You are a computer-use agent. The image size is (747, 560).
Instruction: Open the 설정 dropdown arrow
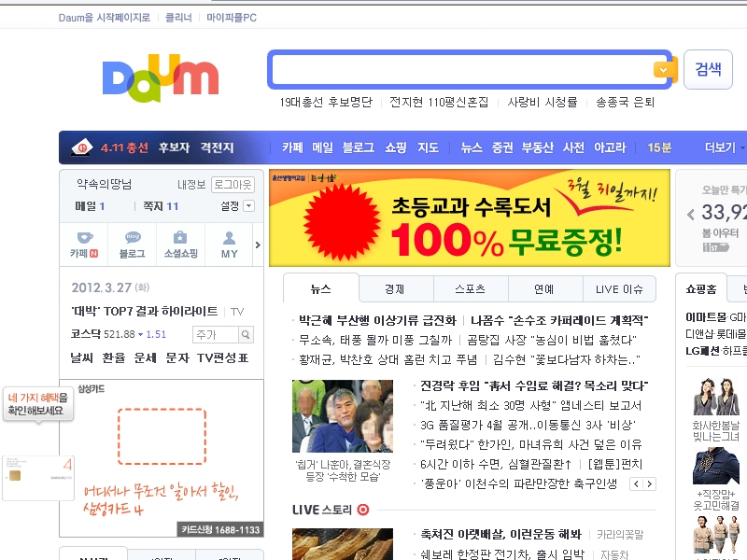tap(248, 205)
